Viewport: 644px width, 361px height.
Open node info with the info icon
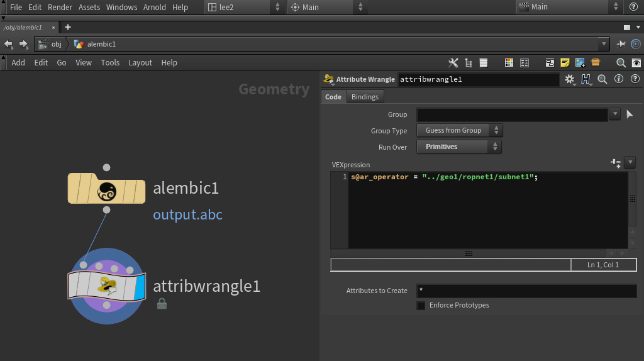(x=618, y=79)
